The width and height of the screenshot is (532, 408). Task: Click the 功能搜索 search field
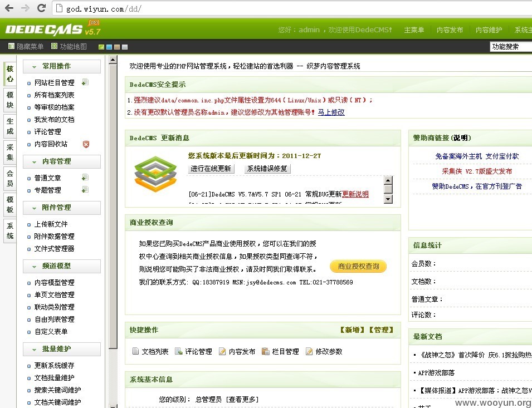511,47
